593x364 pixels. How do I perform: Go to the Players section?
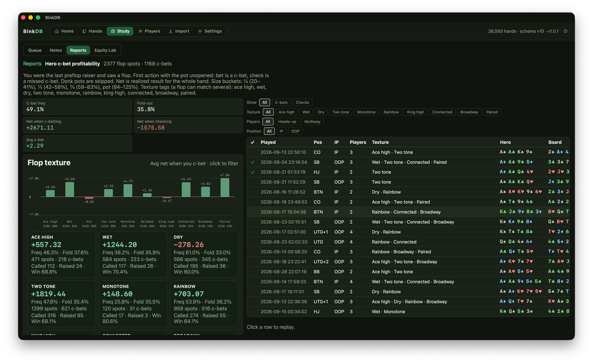(x=149, y=31)
